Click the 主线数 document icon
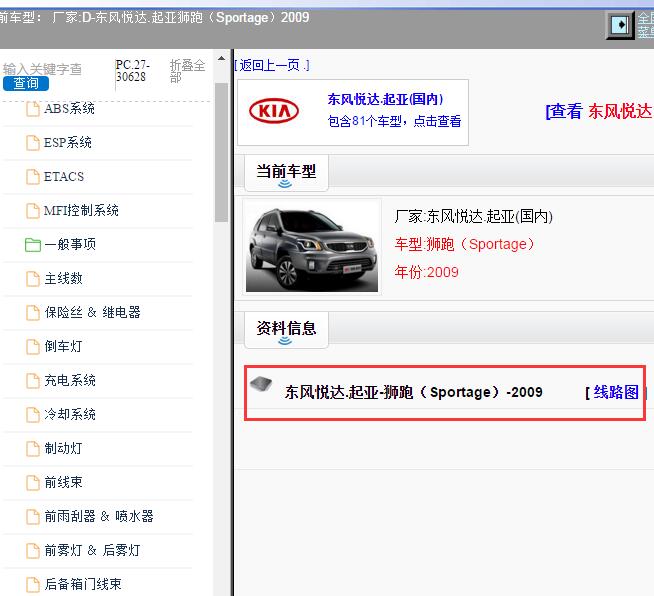Image resolution: width=654 pixels, height=596 pixels. coord(33,279)
